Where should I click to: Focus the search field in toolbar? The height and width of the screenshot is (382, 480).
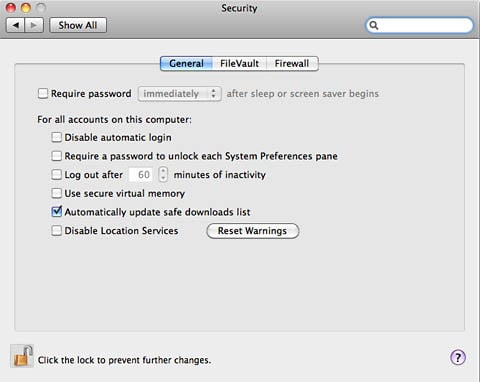(x=420, y=25)
